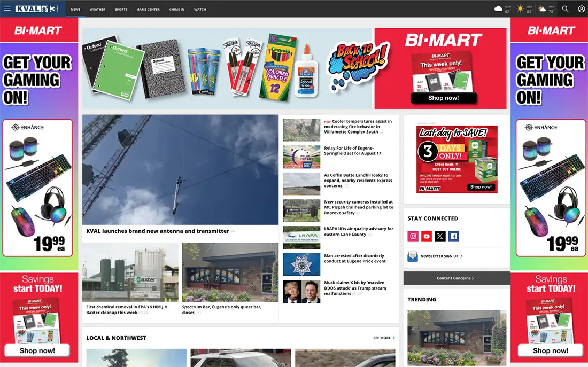Open the antenna tower lead story image
The height and width of the screenshot is (367, 588).
(180, 169)
